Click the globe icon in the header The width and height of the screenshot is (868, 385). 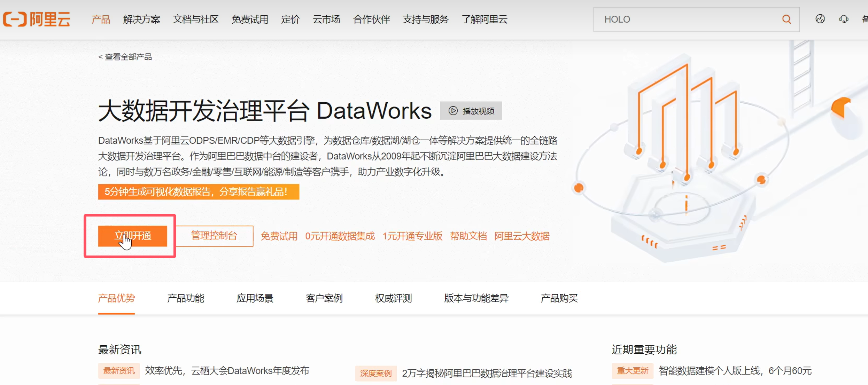coord(820,19)
